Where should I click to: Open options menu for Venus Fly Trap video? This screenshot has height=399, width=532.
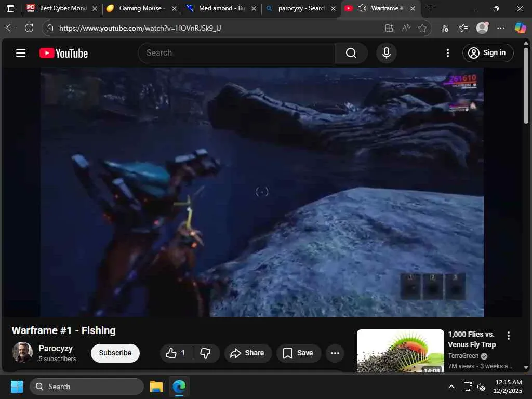(508, 336)
